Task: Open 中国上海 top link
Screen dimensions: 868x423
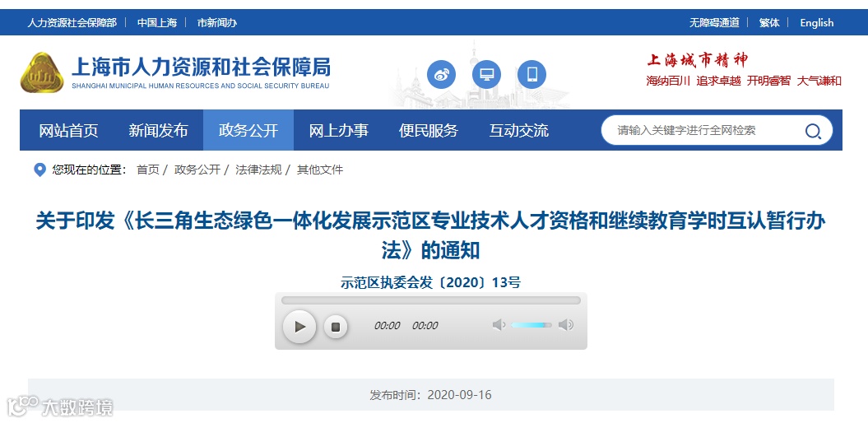Action: (157, 23)
